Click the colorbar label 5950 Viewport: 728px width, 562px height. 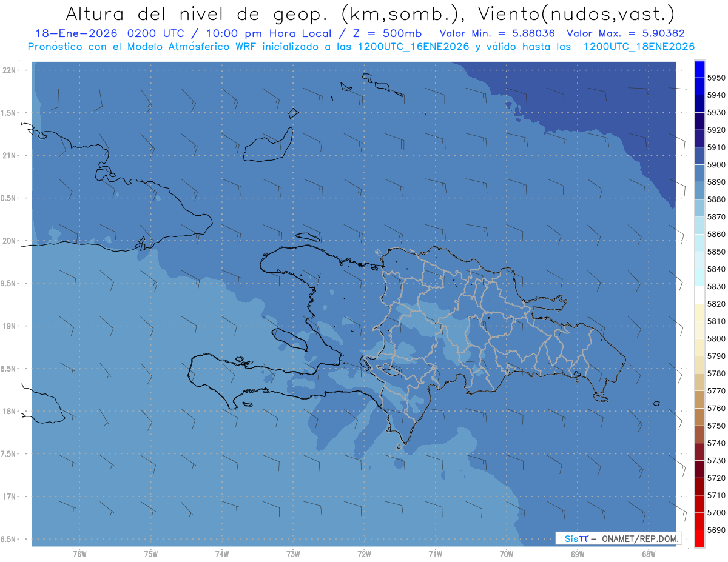716,78
